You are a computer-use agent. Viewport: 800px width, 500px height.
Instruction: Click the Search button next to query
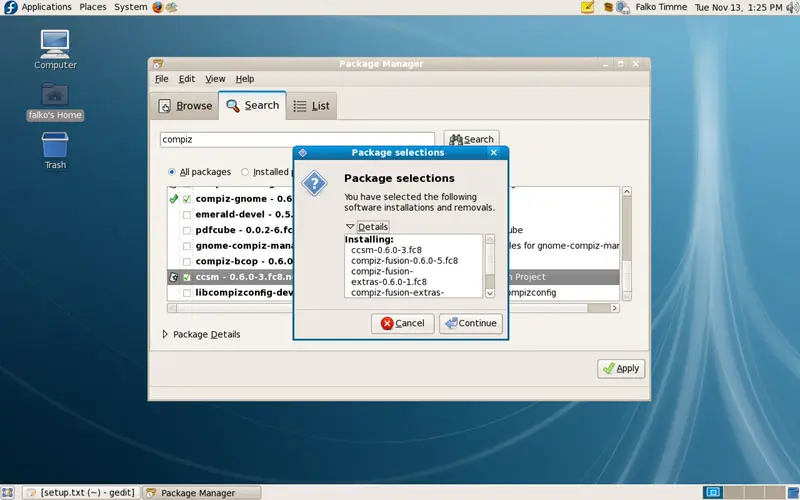[x=471, y=139]
